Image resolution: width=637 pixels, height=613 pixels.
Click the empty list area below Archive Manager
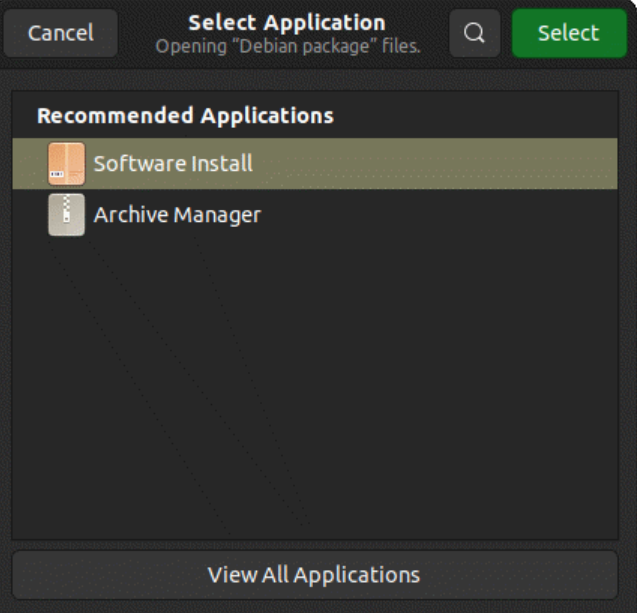(315, 386)
